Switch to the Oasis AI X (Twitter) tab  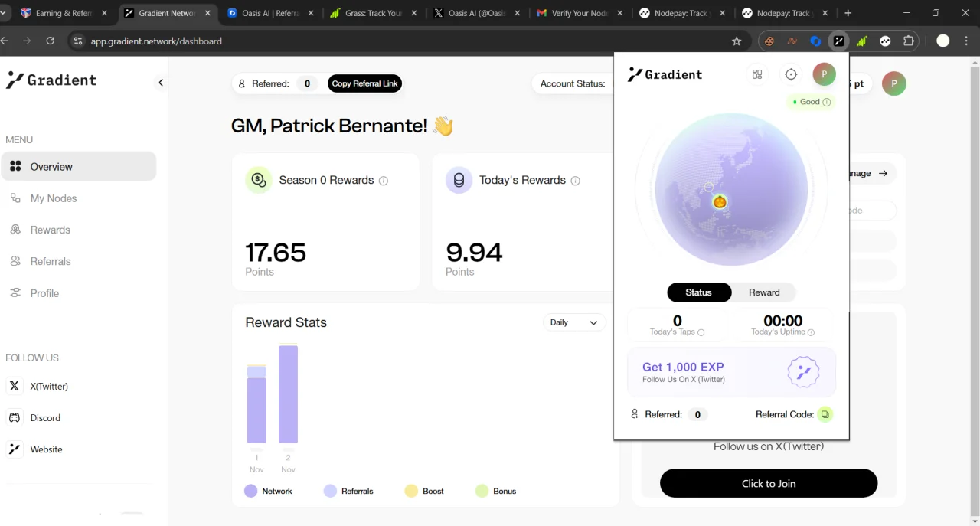coord(478,13)
